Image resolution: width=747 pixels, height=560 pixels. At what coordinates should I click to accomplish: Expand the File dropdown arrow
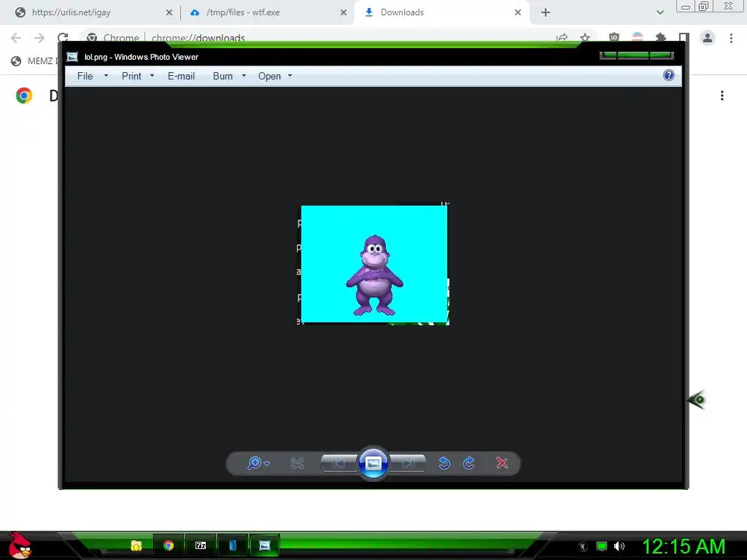106,76
